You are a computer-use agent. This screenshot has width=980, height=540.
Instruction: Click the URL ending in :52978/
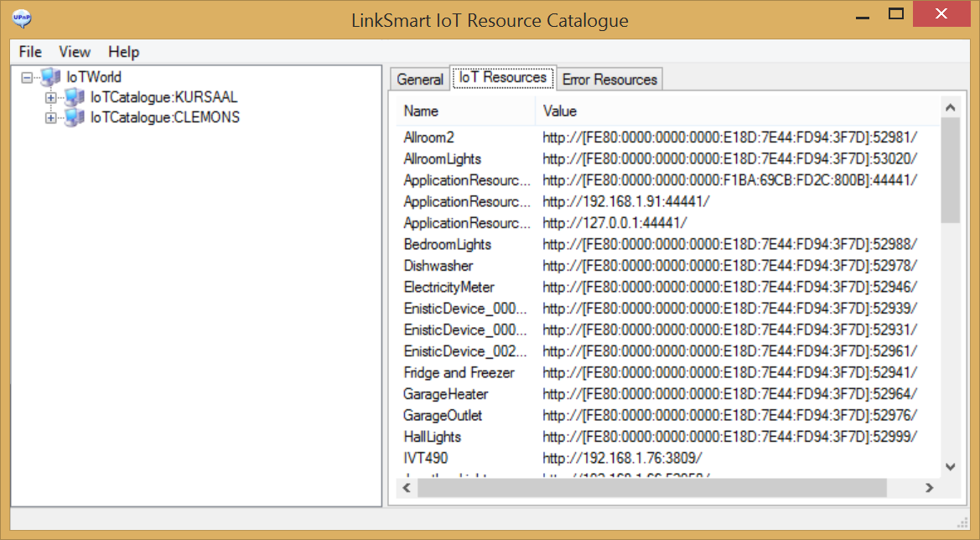pos(730,266)
